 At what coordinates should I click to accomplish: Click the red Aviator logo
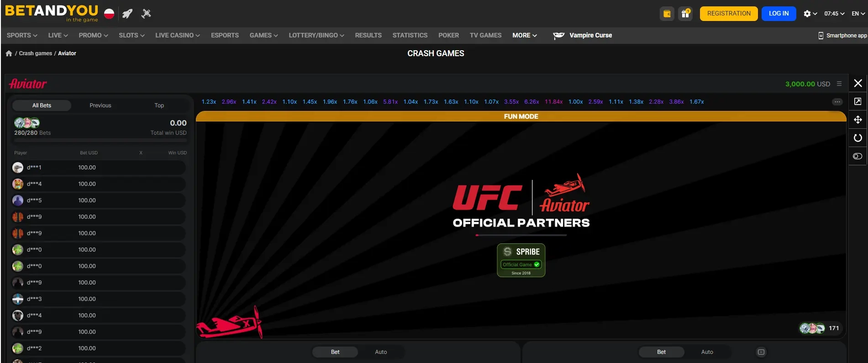[28, 84]
